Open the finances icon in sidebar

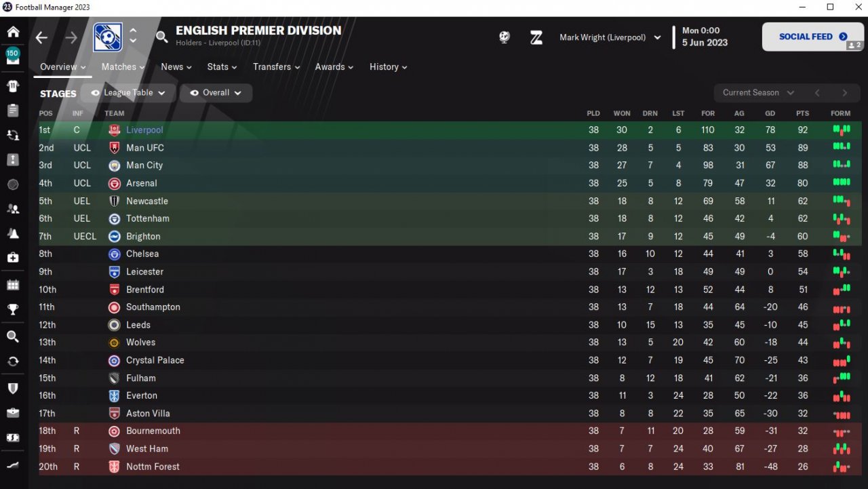pos(13,438)
